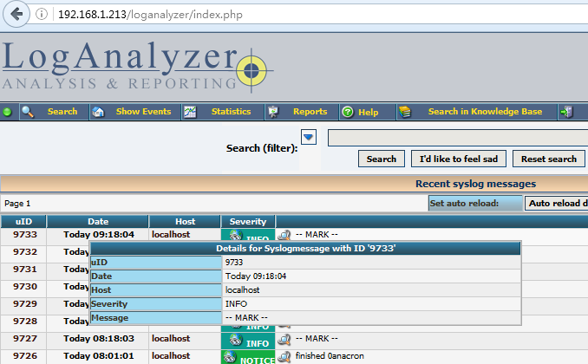Click uID 9732 in the table

point(25,252)
